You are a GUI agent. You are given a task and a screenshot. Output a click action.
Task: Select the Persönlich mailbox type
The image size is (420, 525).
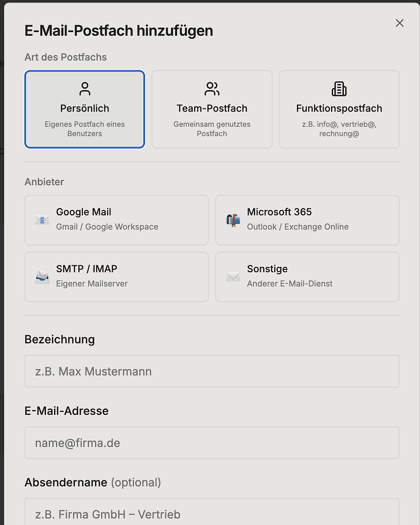(84, 109)
